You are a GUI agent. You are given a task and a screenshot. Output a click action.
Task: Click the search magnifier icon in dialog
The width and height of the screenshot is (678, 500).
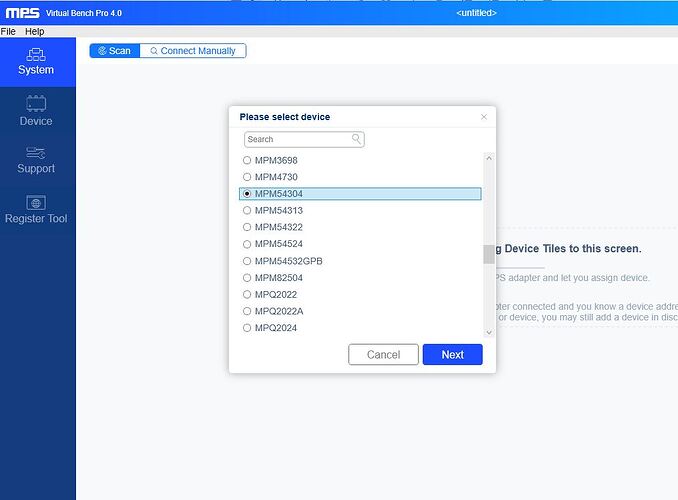coord(356,140)
